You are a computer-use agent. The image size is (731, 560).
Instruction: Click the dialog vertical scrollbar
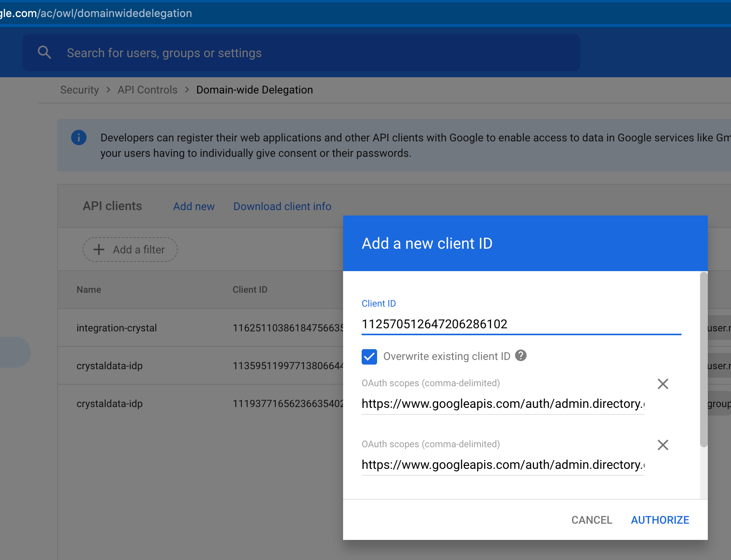704,359
